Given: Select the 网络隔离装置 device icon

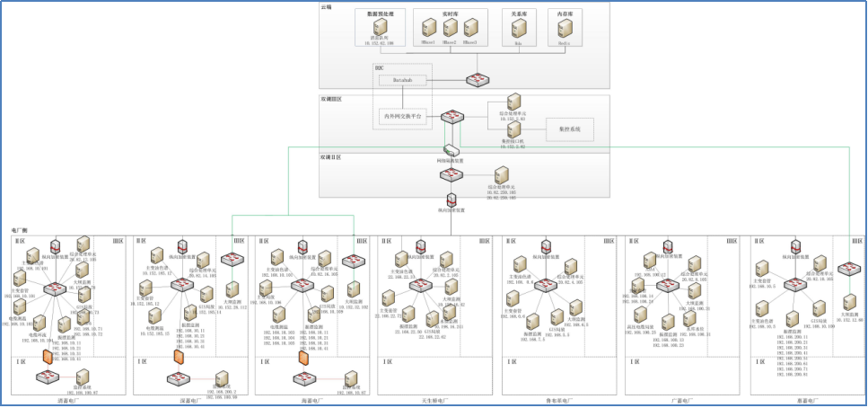Looking at the screenshot, I should (x=452, y=150).
